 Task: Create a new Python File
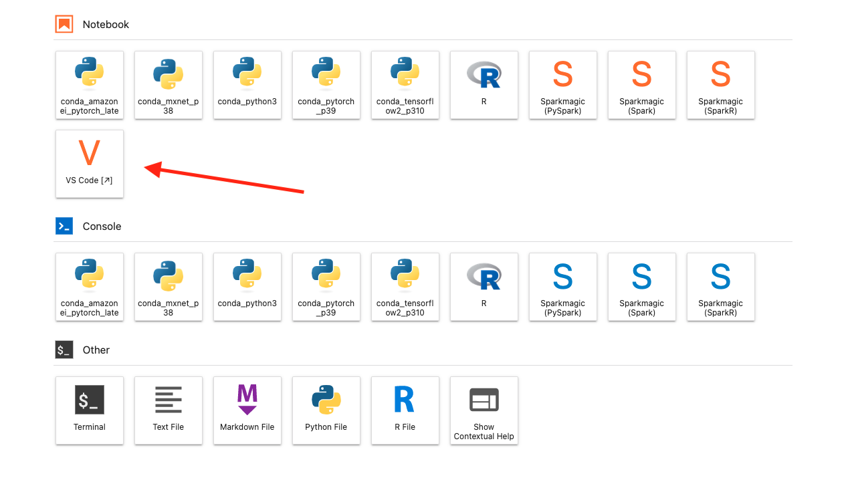click(x=326, y=410)
